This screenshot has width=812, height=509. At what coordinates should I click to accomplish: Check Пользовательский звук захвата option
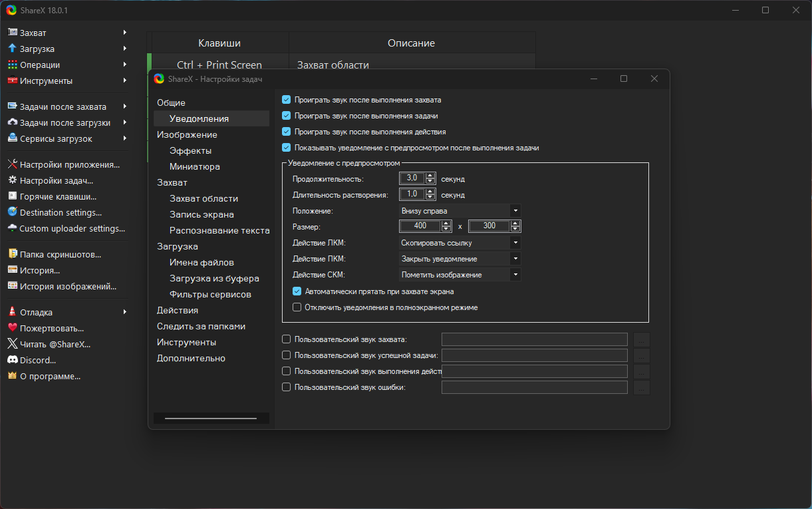287,339
